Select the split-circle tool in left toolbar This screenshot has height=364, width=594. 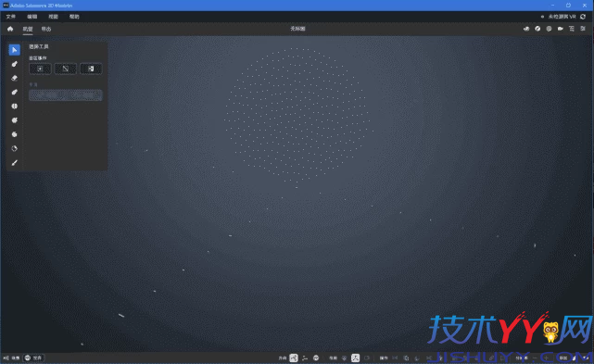tap(15, 107)
